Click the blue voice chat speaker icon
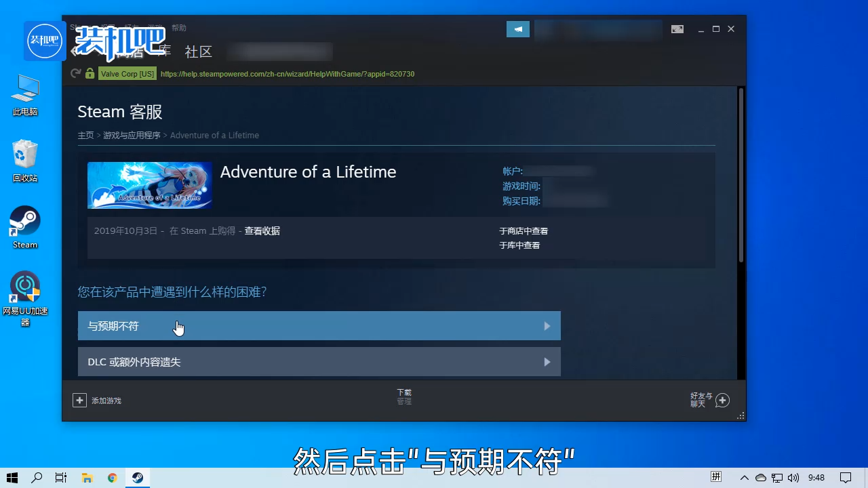Viewport: 868px width, 488px height. [x=517, y=29]
